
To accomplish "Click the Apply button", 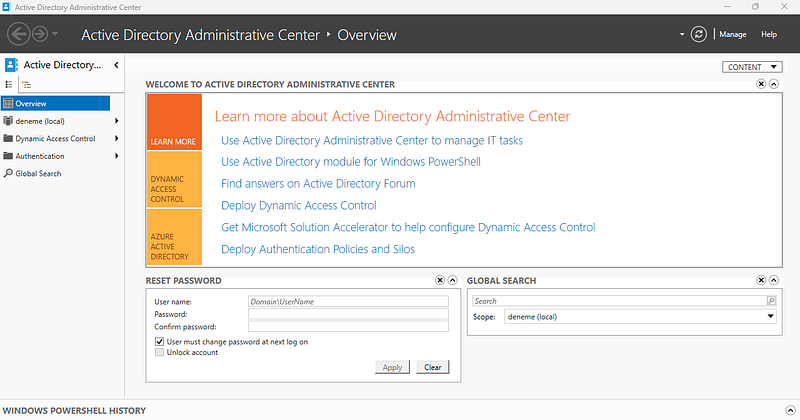I will point(392,367).
